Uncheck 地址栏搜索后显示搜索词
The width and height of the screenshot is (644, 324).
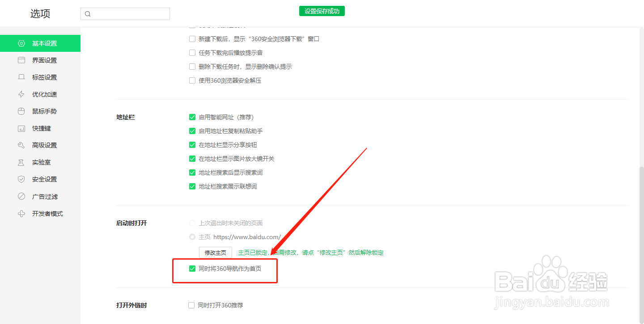coord(192,173)
